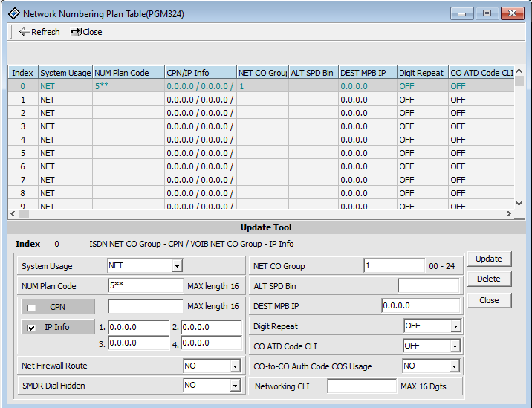Click the NUM Plan Code input field
Viewport: 532px width, 408px height.
tap(145, 286)
